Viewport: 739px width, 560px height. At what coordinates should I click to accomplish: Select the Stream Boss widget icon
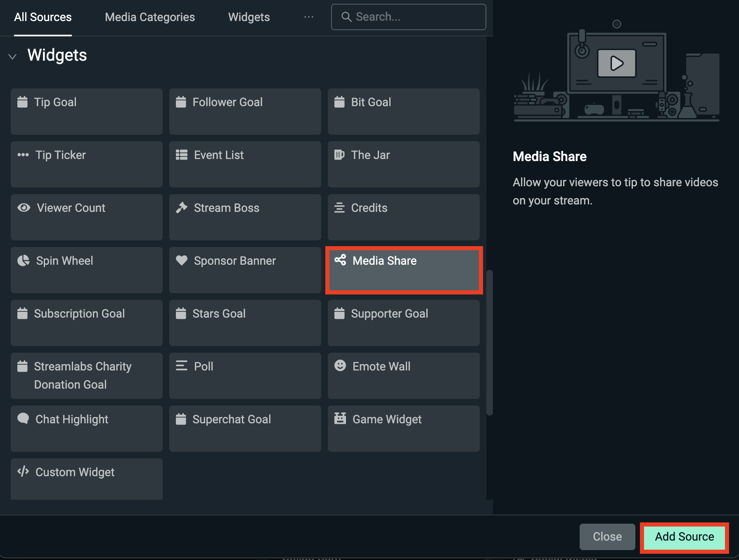[182, 207]
